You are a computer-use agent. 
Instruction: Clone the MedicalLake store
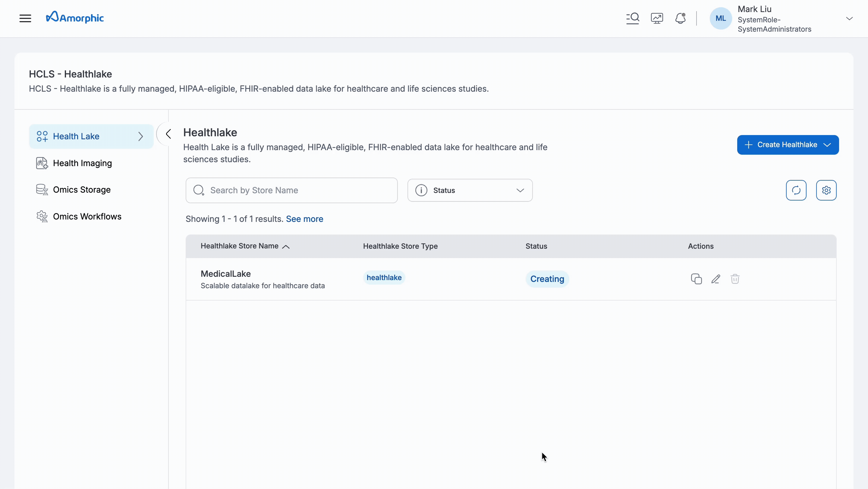pos(696,279)
